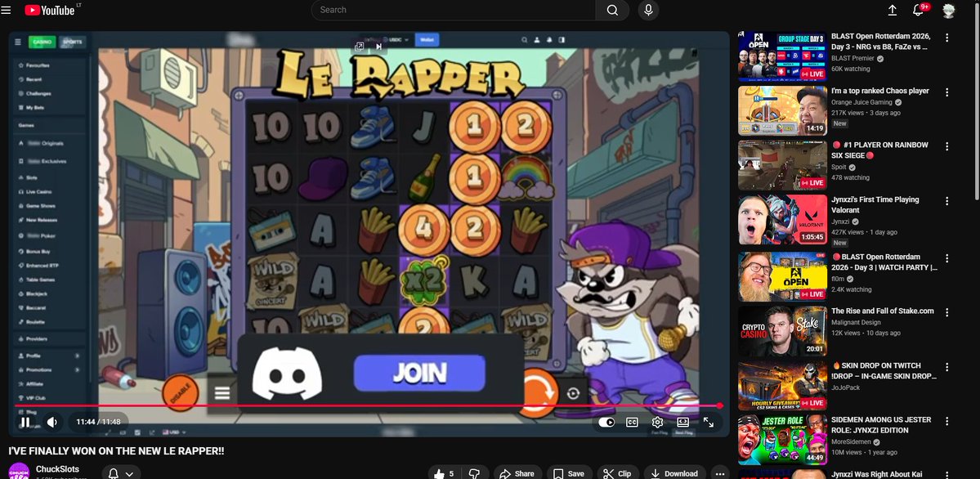This screenshot has height=479, width=980.
Task: Expand the subscription notification bell dropdown
Action: pos(121,473)
